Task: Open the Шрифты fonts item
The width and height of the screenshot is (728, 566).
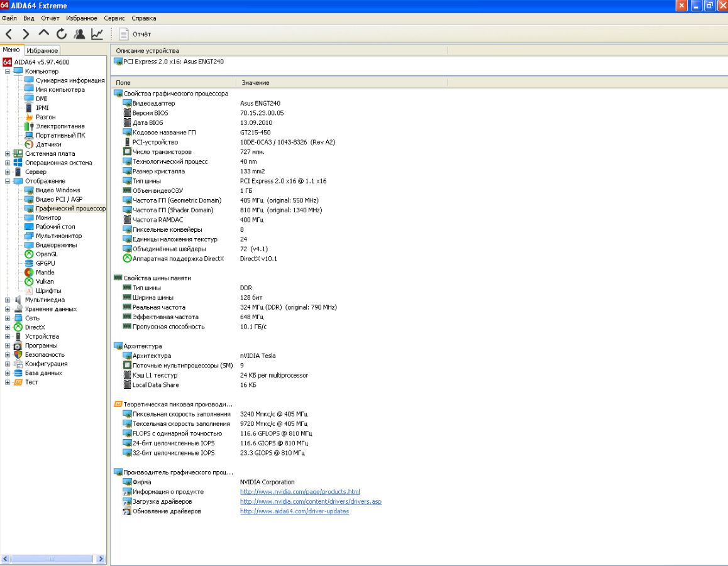Action: 48,291
